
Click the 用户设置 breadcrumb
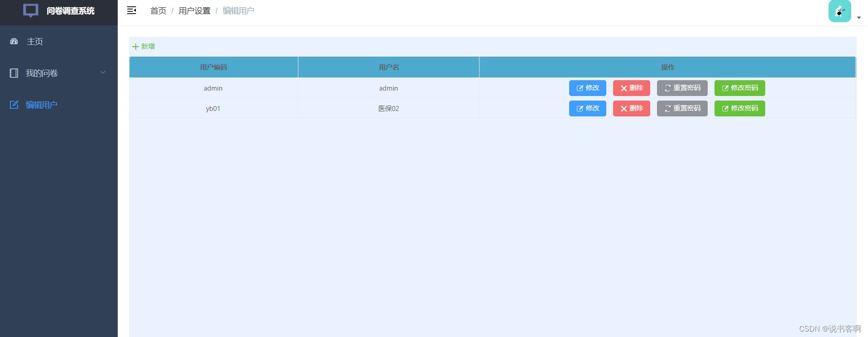pos(195,10)
